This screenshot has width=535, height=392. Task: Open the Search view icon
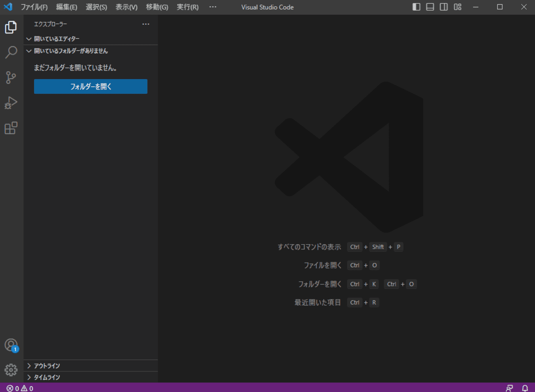pyautogui.click(x=11, y=52)
